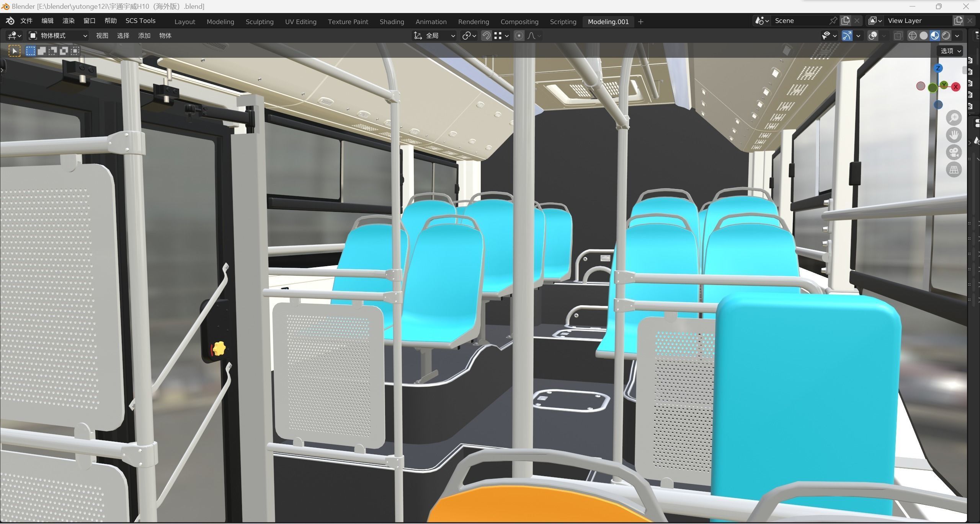This screenshot has width=980, height=524.
Task: Expand the gizmo options arrow
Action: [858, 36]
